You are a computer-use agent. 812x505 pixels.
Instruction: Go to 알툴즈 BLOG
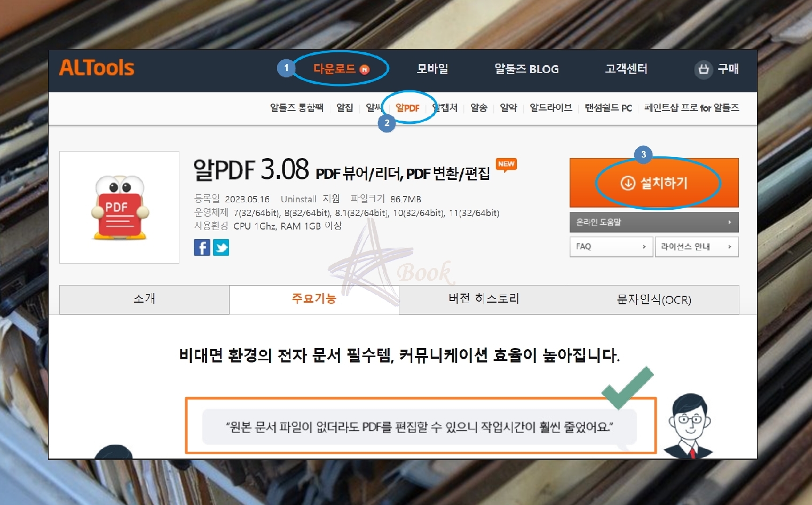coord(526,69)
